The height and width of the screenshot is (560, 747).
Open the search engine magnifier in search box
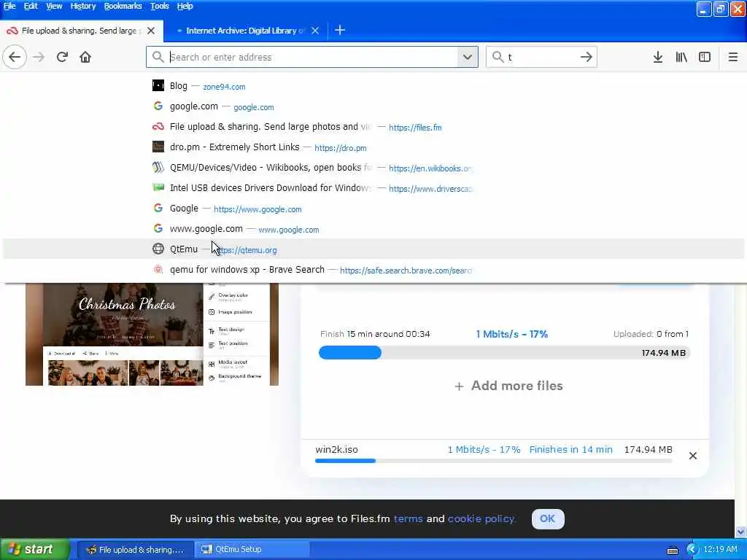[498, 57]
